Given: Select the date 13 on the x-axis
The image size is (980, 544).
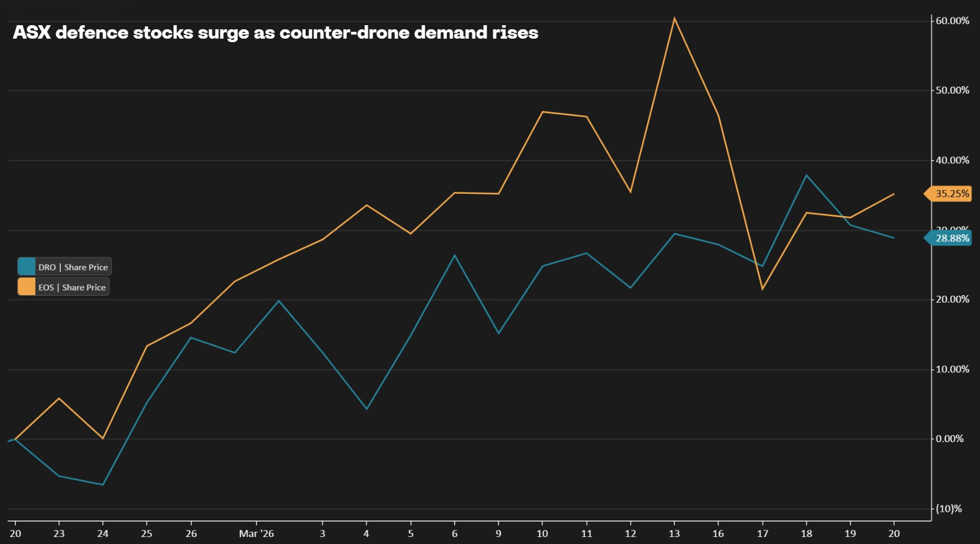Looking at the screenshot, I should click(x=674, y=534).
